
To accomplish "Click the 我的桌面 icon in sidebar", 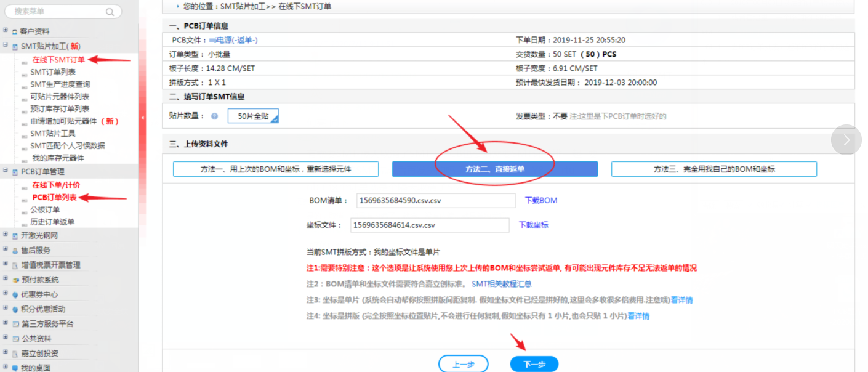I will tap(15, 368).
